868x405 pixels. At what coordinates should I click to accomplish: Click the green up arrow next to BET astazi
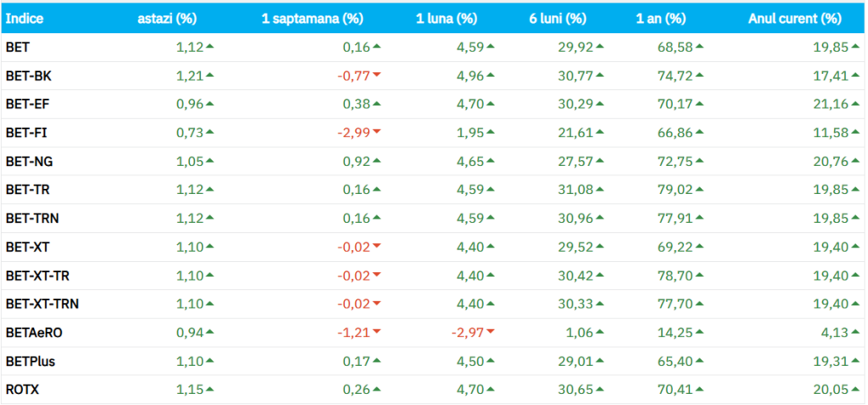point(209,47)
